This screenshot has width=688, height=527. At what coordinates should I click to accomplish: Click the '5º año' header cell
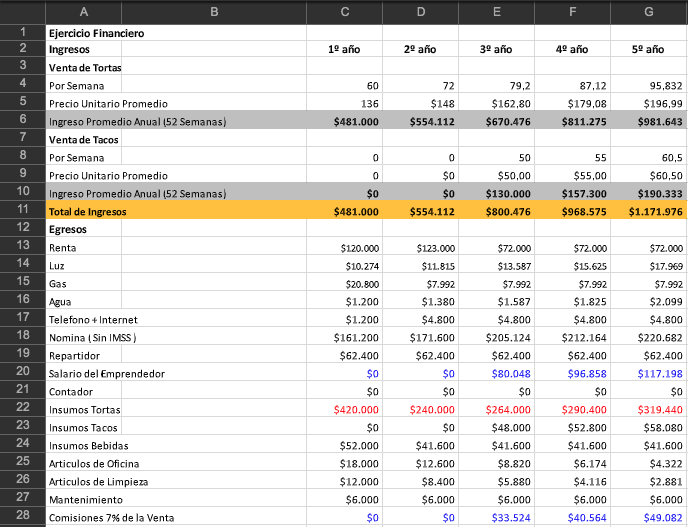[649, 49]
